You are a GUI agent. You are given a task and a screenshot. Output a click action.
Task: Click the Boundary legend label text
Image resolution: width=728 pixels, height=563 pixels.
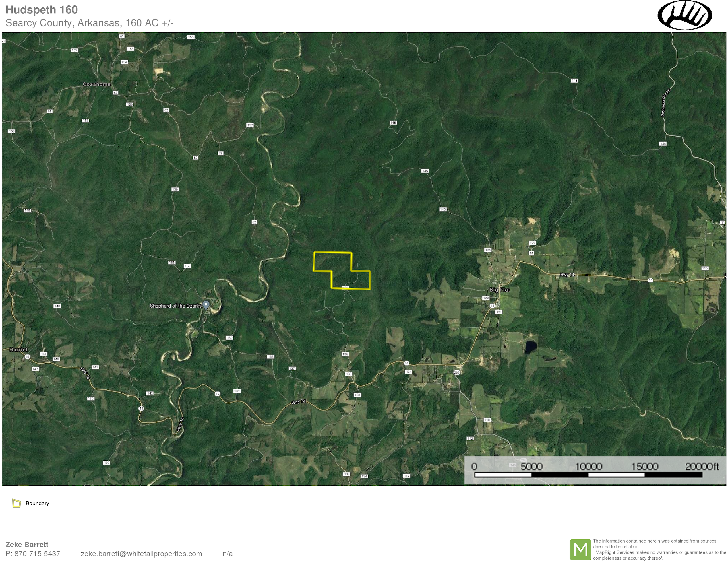tap(37, 503)
